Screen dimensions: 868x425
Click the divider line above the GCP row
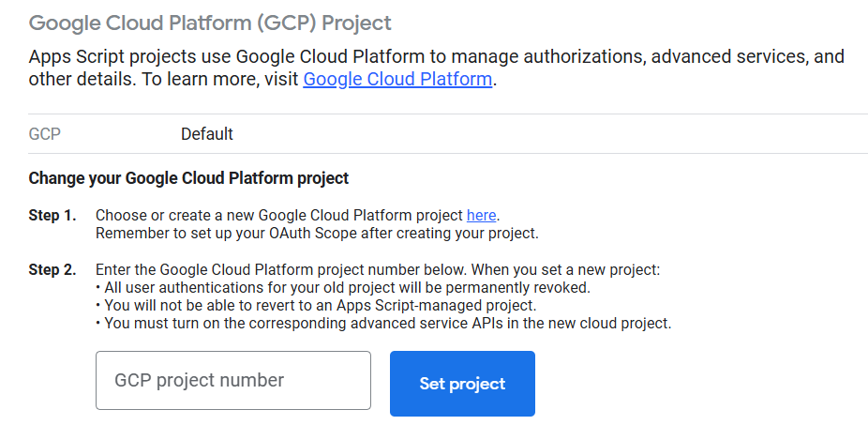pos(448,114)
